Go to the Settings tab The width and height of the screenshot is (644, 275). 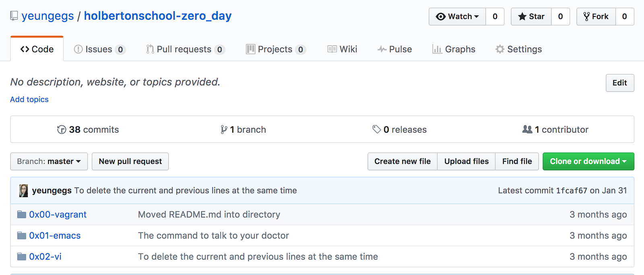[519, 49]
